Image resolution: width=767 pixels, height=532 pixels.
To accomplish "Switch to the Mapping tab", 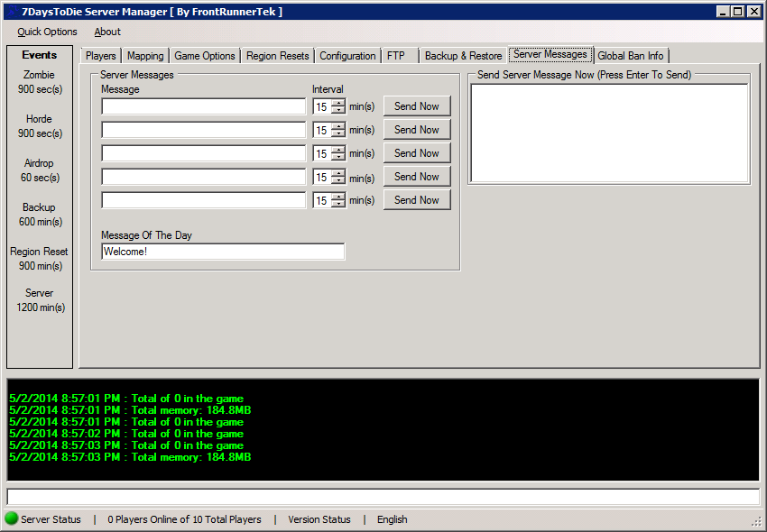I will 145,56.
